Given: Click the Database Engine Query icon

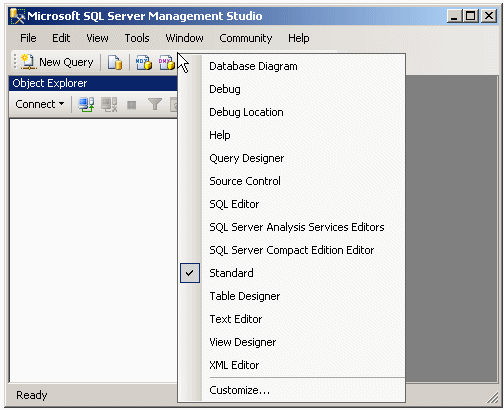Looking at the screenshot, I should 115,62.
